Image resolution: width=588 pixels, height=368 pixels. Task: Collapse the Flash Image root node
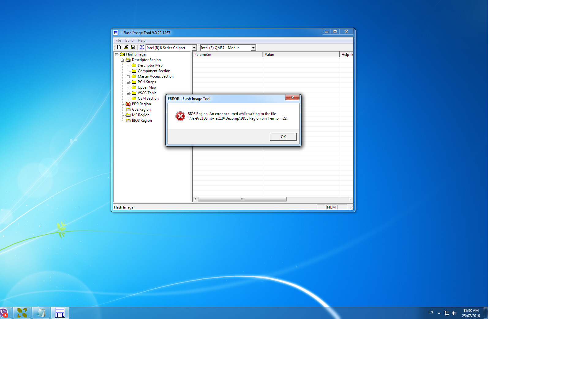[x=116, y=55]
